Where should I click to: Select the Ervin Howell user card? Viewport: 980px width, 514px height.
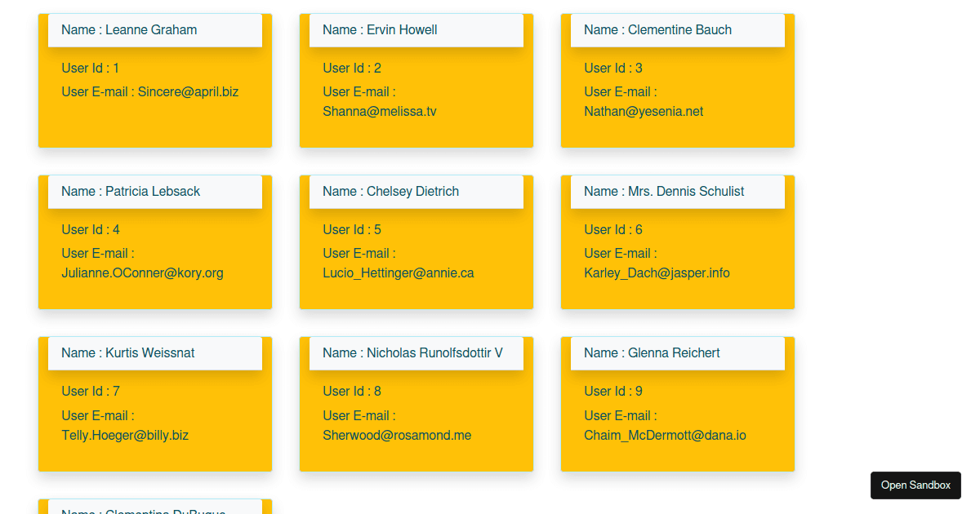point(416,79)
